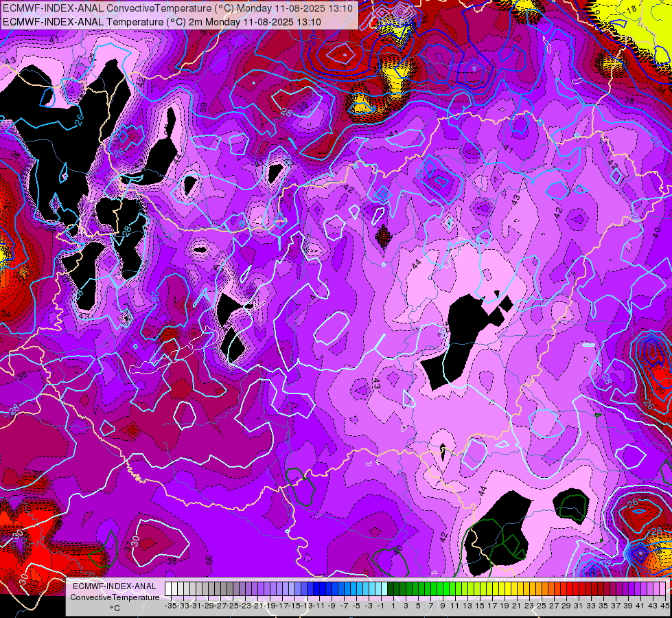Click the -9 value on the legend scale
The image size is (672, 618).
point(332,606)
